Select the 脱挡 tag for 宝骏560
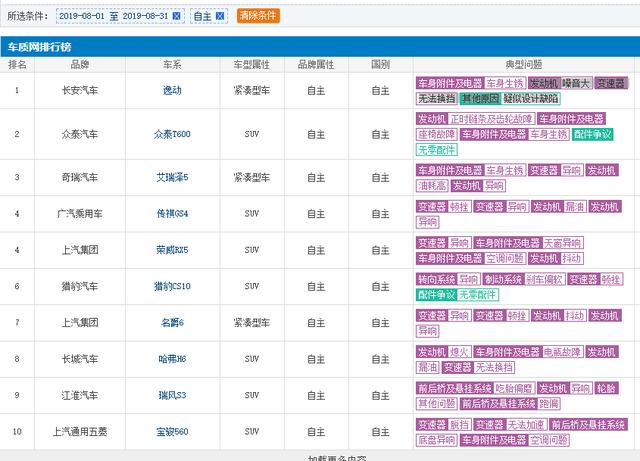 460,425
